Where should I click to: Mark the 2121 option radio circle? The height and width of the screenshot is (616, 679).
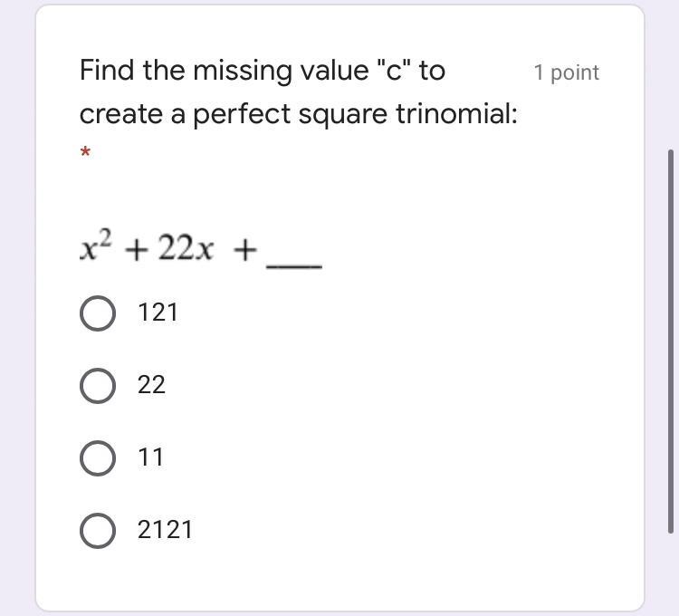[98, 530]
